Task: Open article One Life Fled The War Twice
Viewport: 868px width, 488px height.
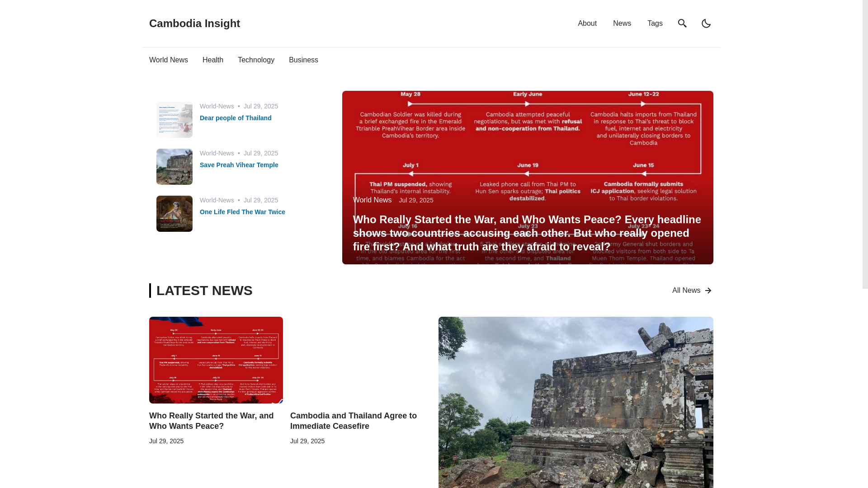Action: tap(242, 212)
